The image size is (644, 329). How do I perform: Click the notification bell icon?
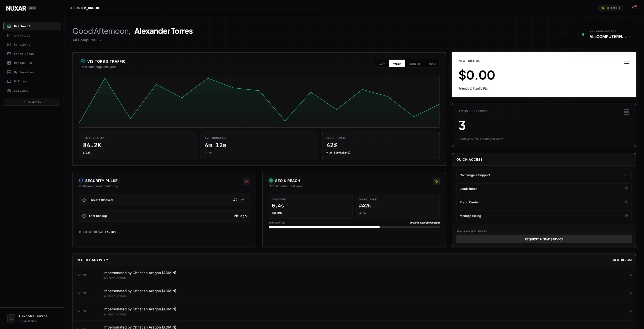click(633, 8)
